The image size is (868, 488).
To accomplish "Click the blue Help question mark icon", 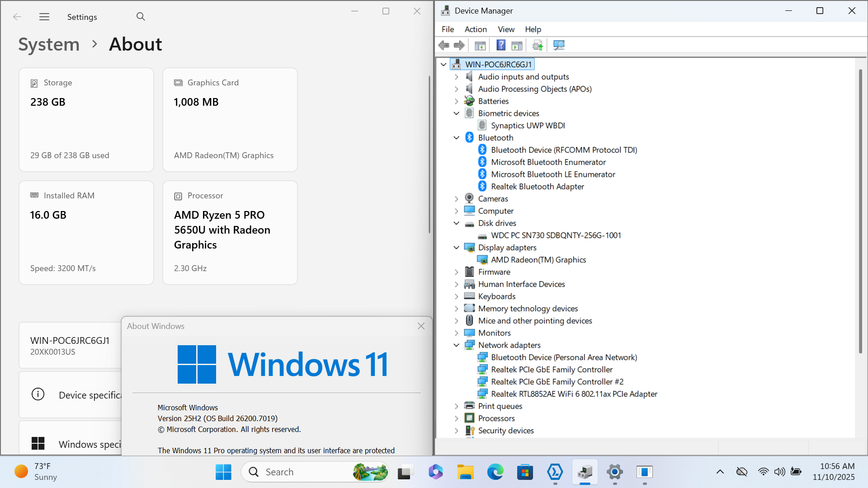I will pos(501,45).
